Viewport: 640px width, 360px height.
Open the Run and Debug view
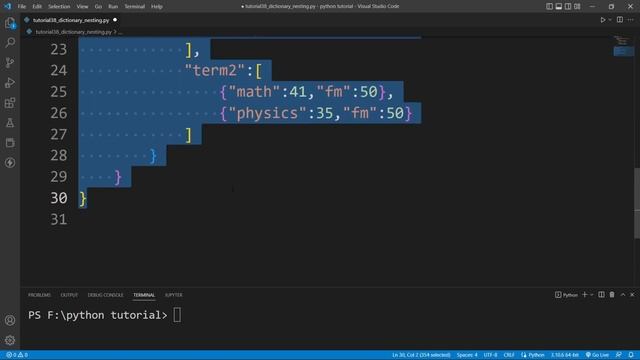click(10, 82)
